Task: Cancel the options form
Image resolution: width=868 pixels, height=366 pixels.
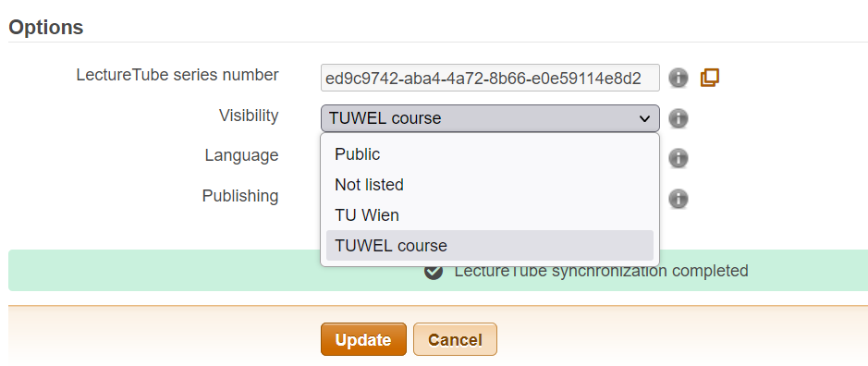Action: [x=455, y=339]
